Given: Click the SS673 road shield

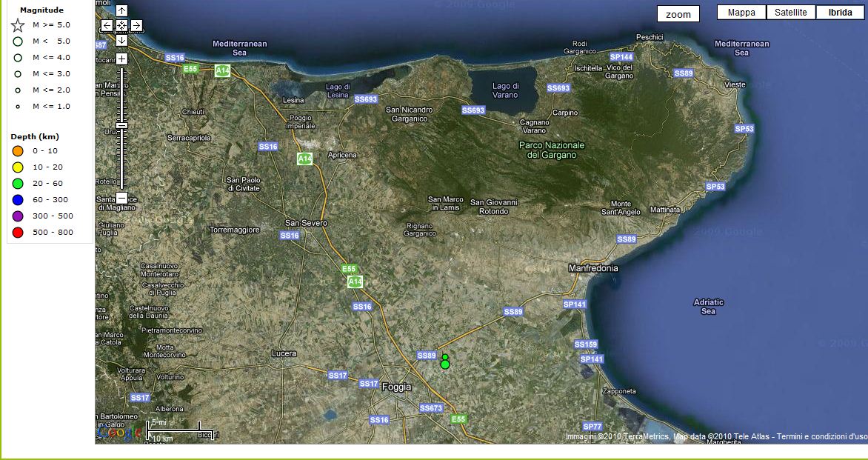Looking at the screenshot, I should click(x=431, y=408).
